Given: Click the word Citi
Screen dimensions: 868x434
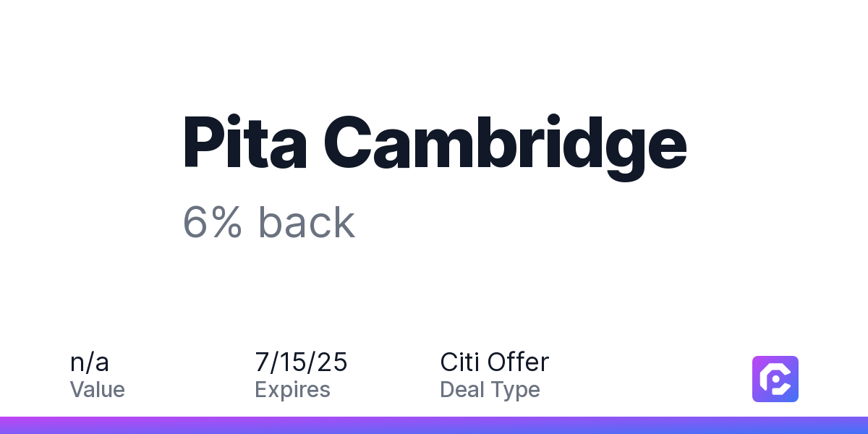Looking at the screenshot, I should pyautogui.click(x=459, y=362).
